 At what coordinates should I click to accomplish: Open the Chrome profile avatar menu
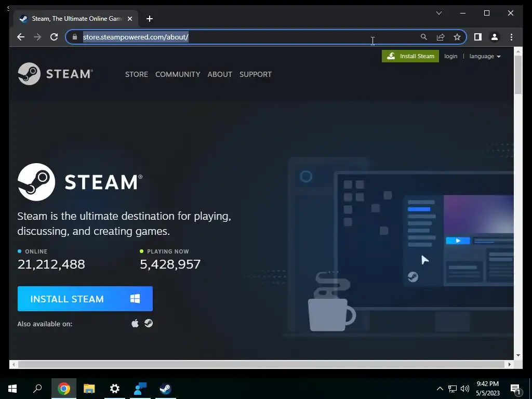(495, 37)
